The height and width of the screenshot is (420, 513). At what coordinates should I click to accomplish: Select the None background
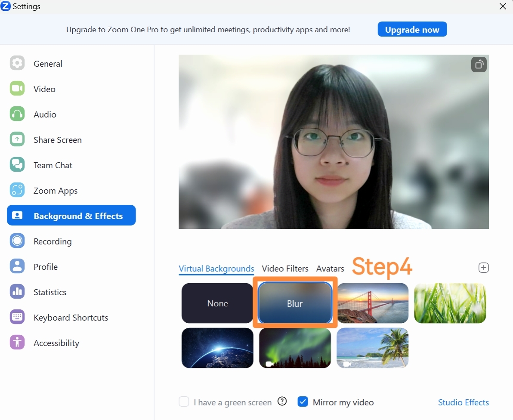(x=217, y=303)
